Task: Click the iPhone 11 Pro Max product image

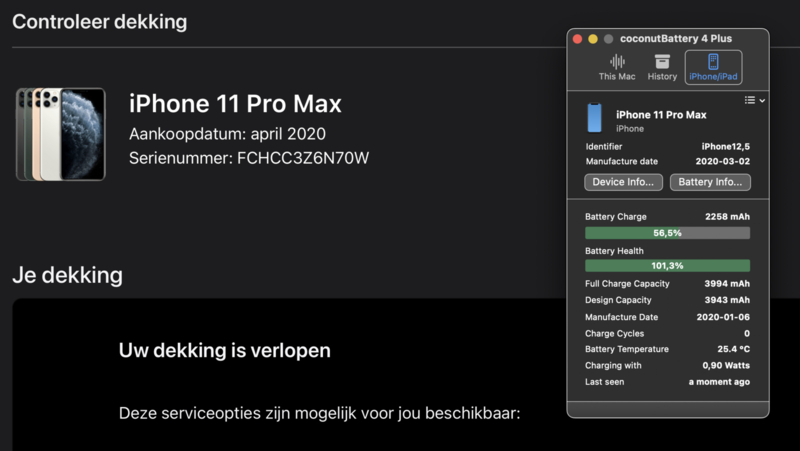Action: 61,134
